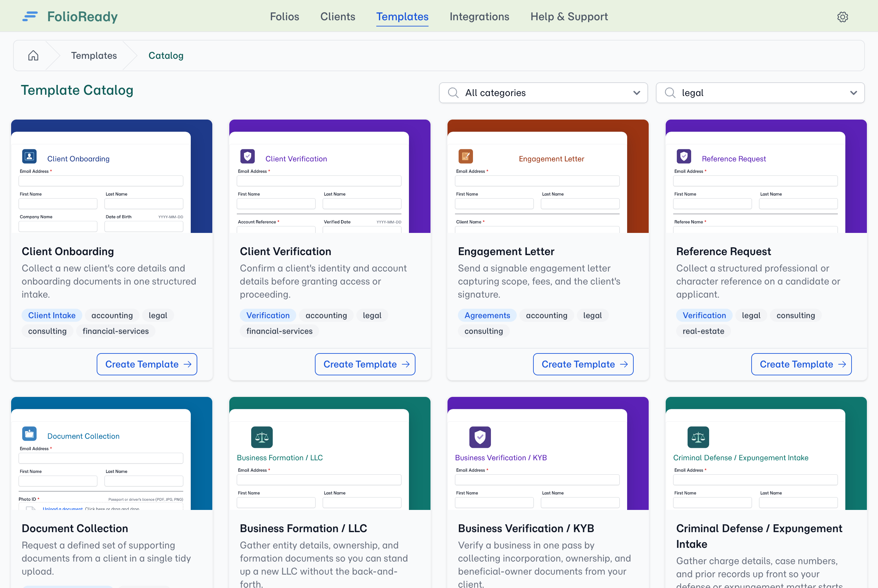
Task: Go home via breadcrumb house icon
Action: [x=33, y=56]
